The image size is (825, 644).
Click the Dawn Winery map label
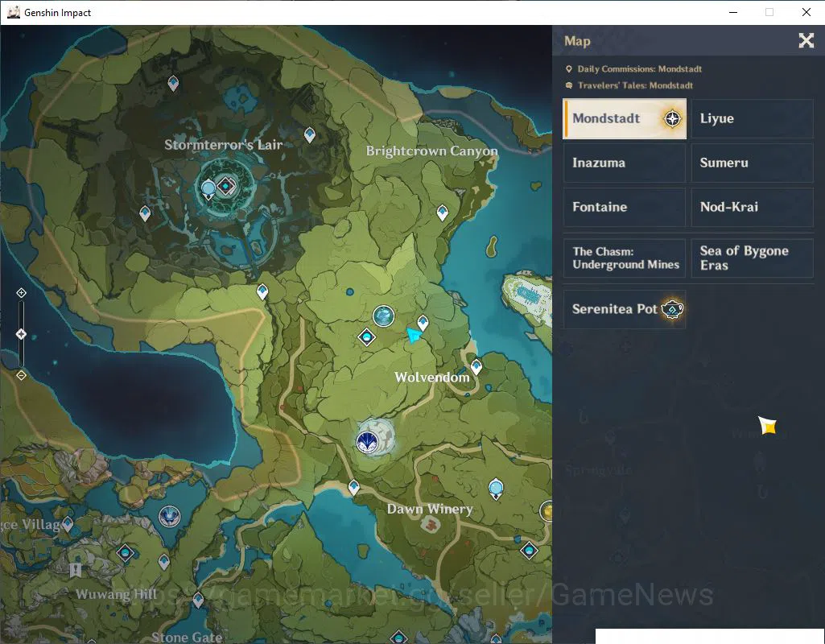tap(430, 509)
